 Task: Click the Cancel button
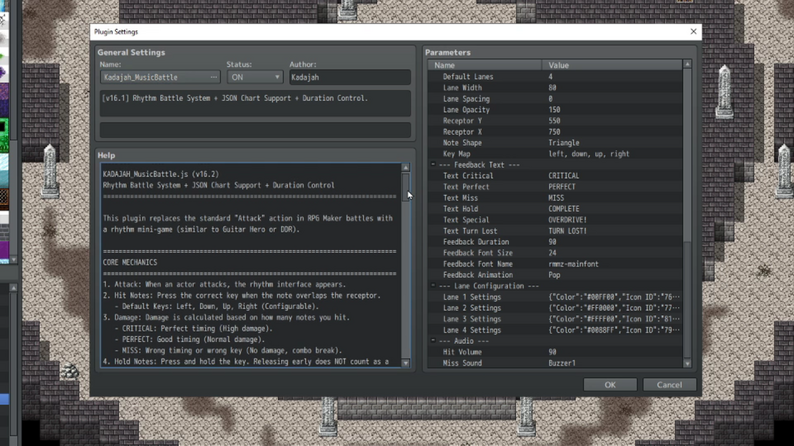(x=669, y=385)
